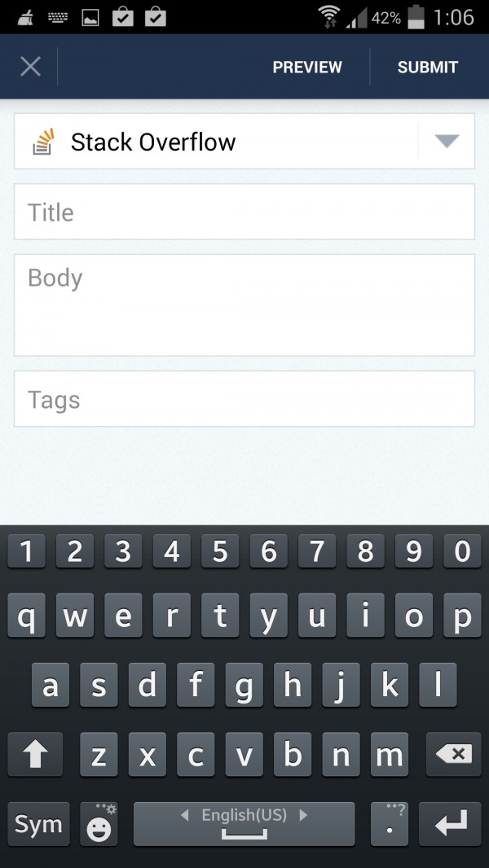Viewport: 489px width, 868px height.
Task: Tap the Enter return key icon
Action: [450, 824]
